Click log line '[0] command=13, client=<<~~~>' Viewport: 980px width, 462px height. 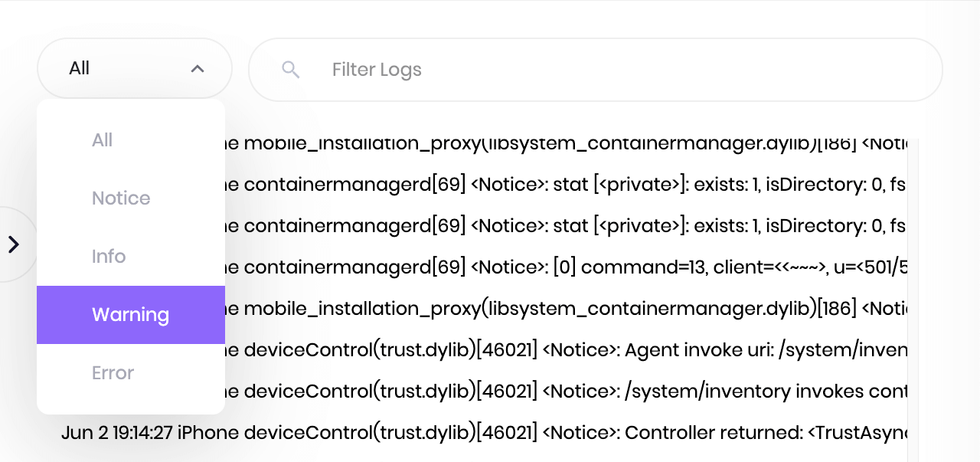tap(567, 267)
